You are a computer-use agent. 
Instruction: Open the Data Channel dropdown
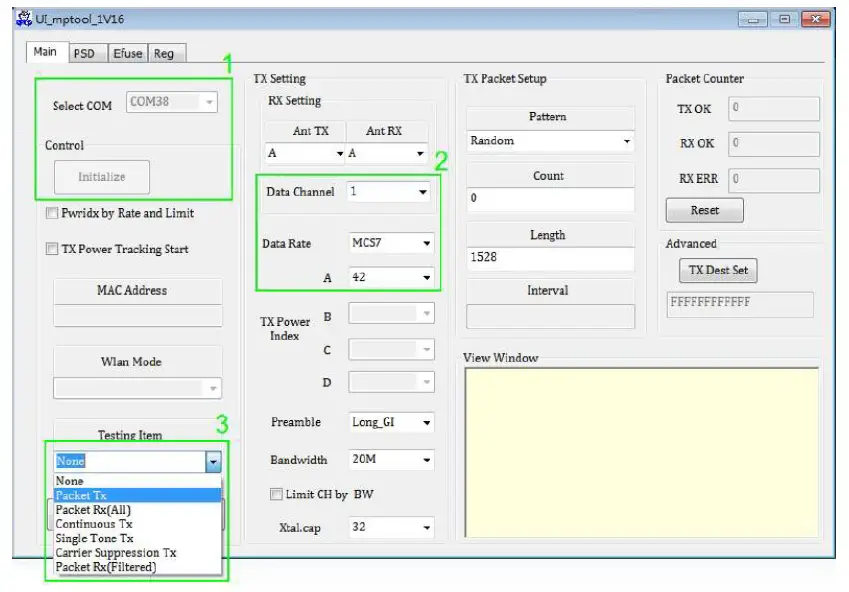[x=423, y=191]
